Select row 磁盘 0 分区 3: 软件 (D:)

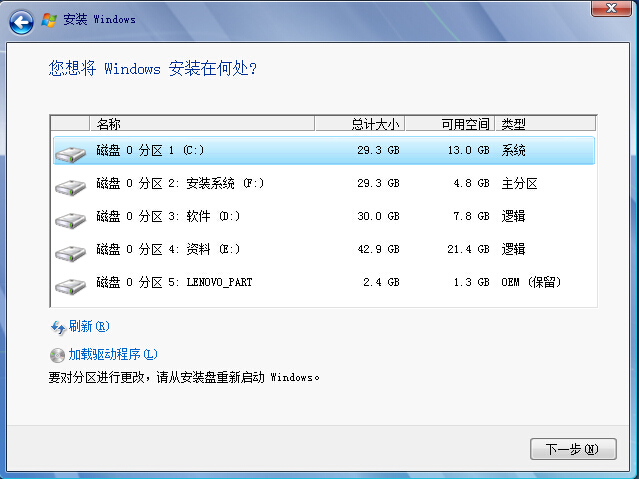(324, 216)
